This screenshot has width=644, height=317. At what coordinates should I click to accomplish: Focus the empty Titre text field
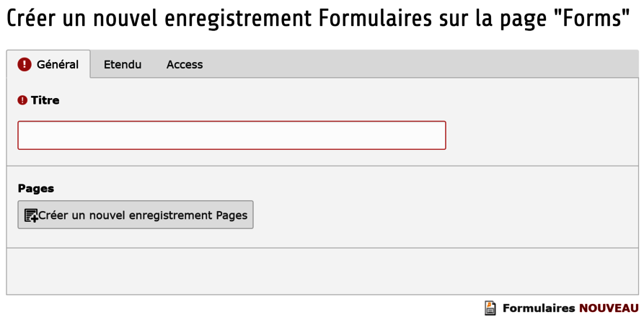click(231, 135)
